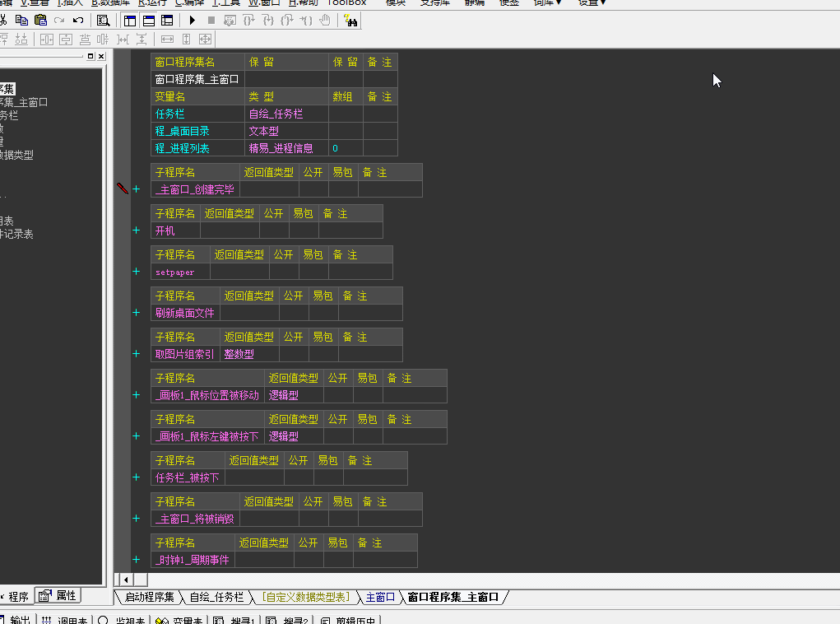Close the left side panel
840x624 pixels.
click(x=100, y=56)
